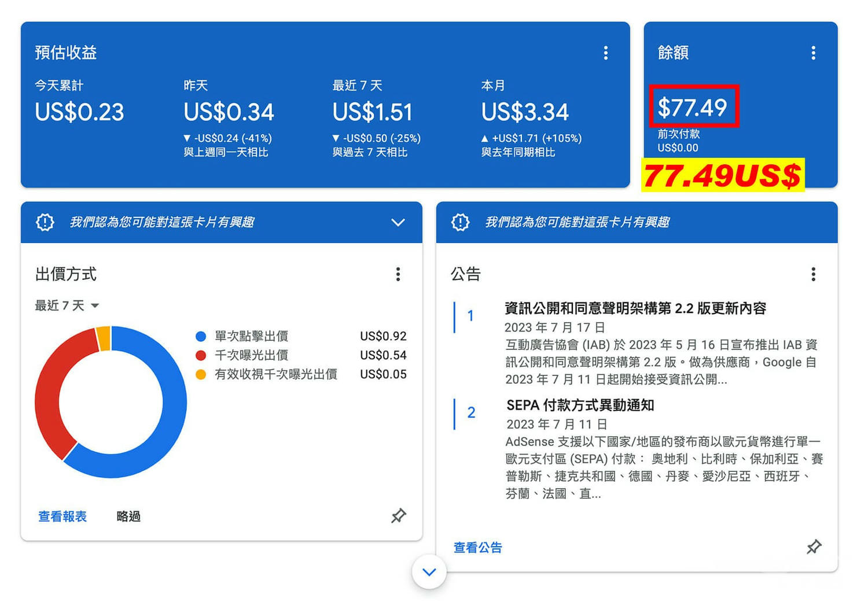
Task: Open the 最近 7 天 date range dropdown
Action: 67,305
